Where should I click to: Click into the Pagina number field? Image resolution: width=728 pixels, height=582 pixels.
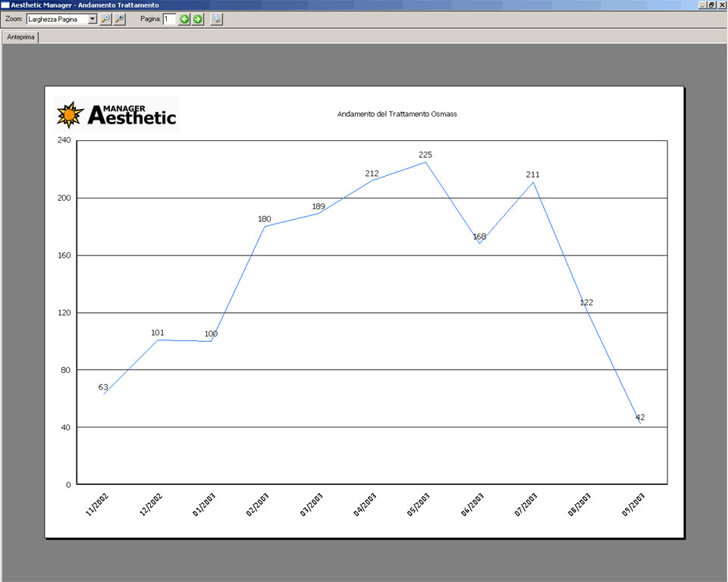tap(169, 19)
